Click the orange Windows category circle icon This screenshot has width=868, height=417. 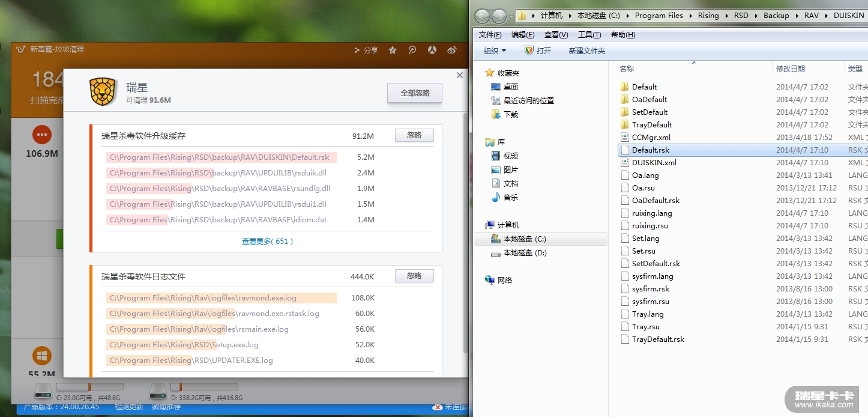tap(42, 355)
